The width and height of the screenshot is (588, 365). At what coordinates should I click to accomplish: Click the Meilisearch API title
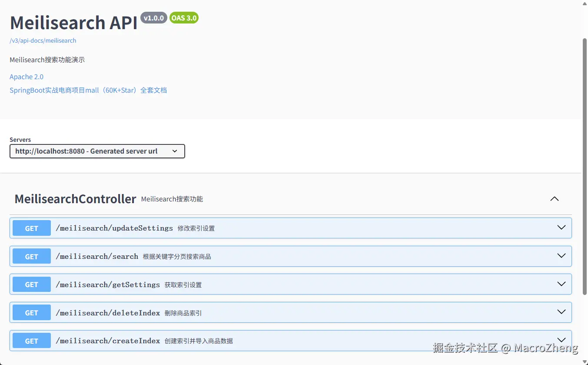73,23
